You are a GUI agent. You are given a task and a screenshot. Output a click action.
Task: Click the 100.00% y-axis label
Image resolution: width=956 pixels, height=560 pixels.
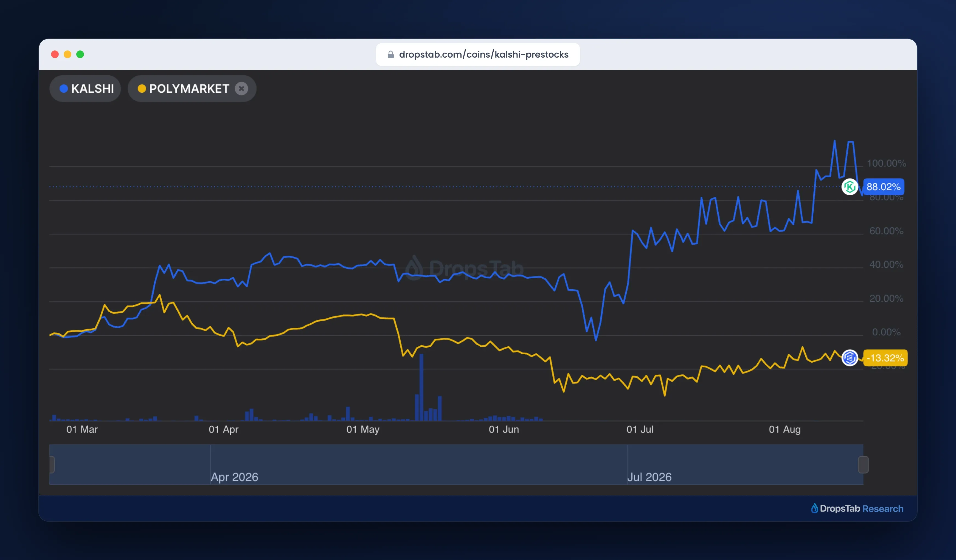click(887, 163)
